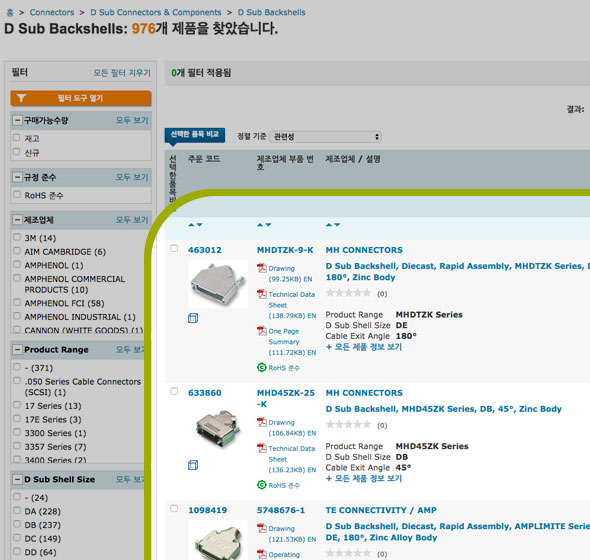Check DA (228) shell size filter

click(17, 511)
